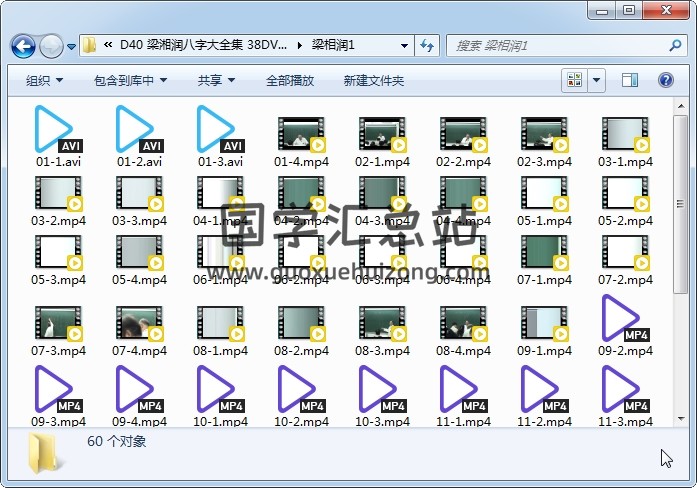Open the 组织 menu
Image resolution: width=697 pixels, height=488 pixels.
44,80
